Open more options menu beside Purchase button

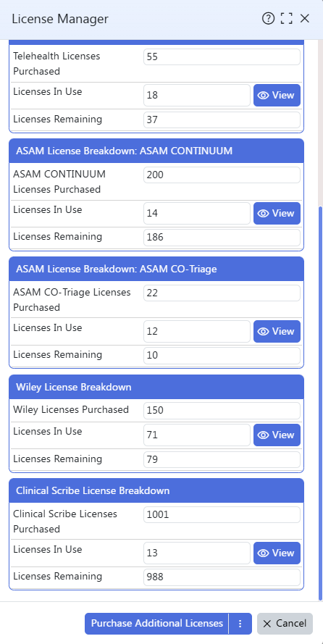pos(240,624)
